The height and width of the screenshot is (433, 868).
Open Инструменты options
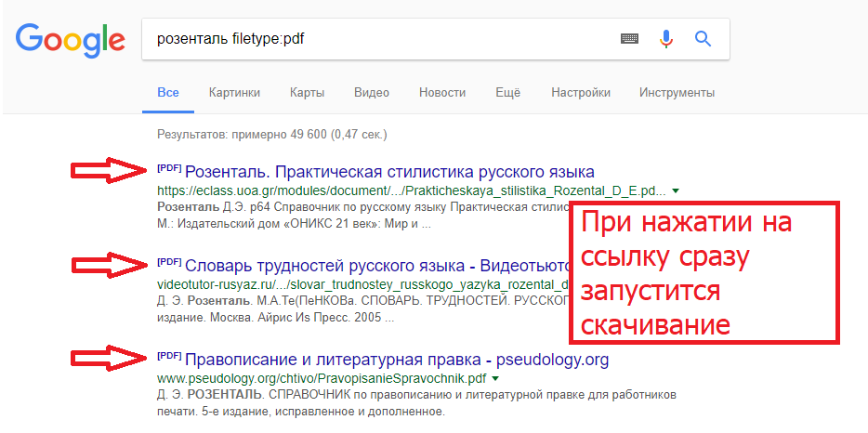pos(677,93)
